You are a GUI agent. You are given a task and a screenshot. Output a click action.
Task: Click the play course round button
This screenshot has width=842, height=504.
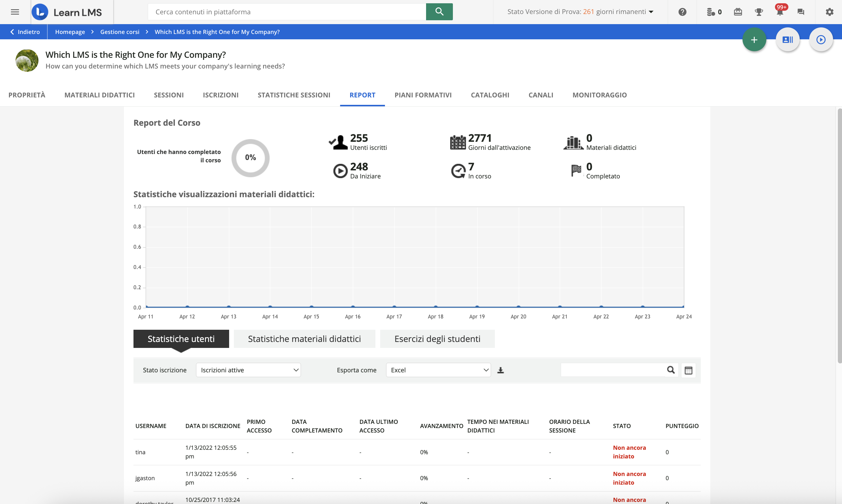pos(821,40)
